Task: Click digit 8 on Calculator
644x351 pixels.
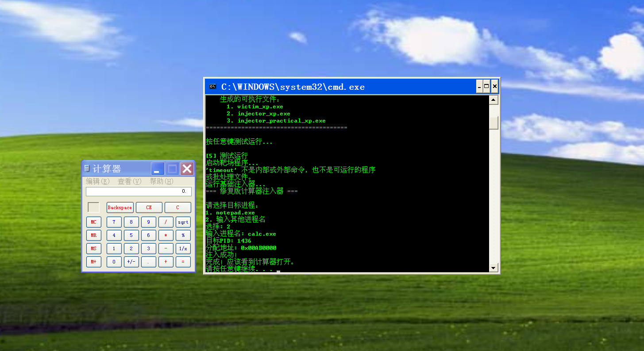Action: pos(131,222)
